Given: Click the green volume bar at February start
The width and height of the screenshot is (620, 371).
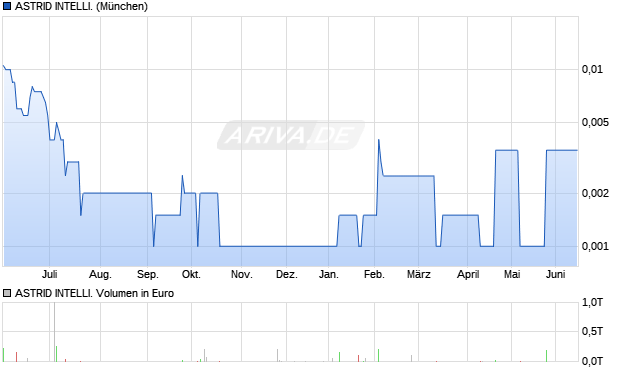Looking at the screenshot, I should point(378,355).
